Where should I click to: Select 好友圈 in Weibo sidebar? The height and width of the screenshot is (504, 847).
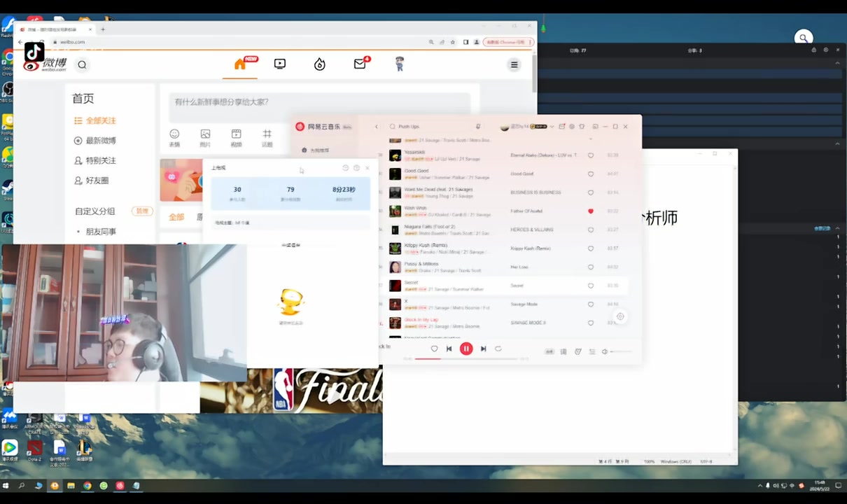91,181
